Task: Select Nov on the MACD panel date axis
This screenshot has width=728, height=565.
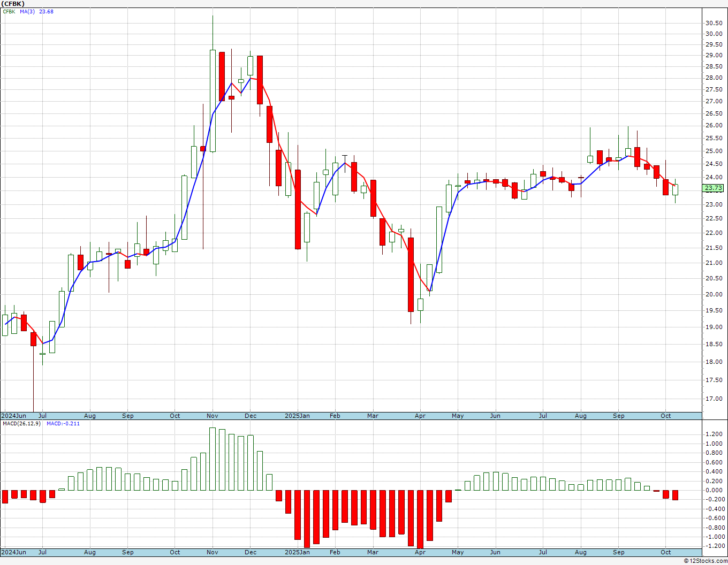Action: coord(212,552)
